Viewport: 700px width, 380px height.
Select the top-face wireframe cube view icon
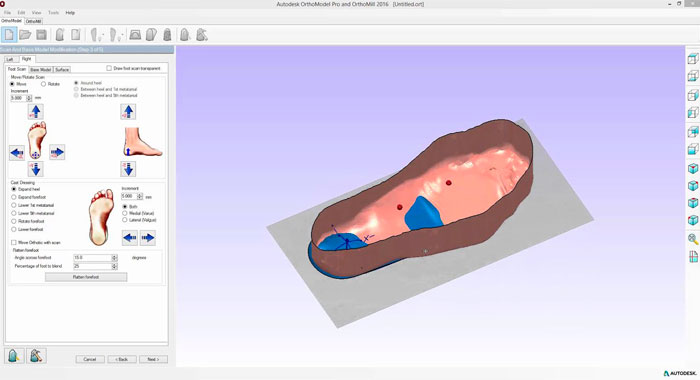point(693,58)
